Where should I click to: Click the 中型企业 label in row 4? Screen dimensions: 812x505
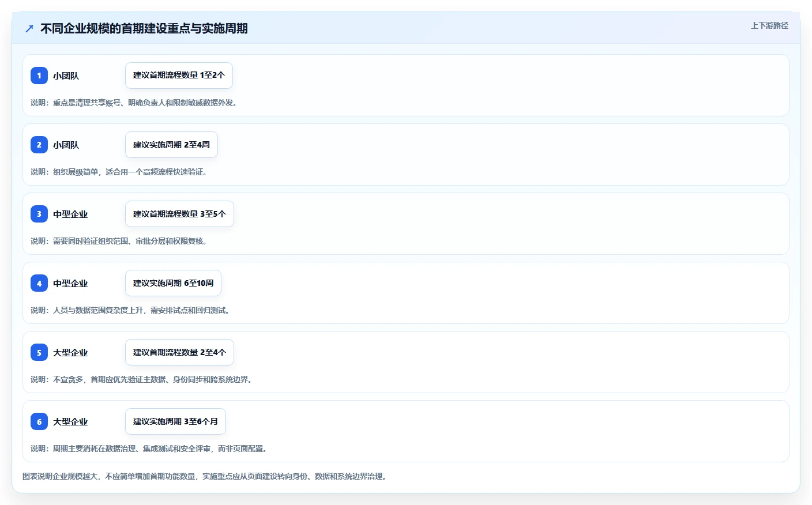point(70,283)
